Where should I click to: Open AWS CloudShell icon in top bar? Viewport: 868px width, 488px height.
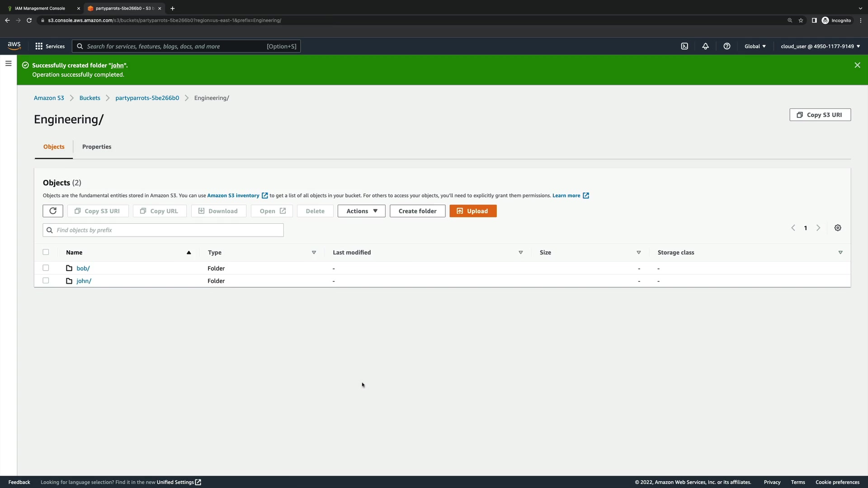[x=684, y=46]
